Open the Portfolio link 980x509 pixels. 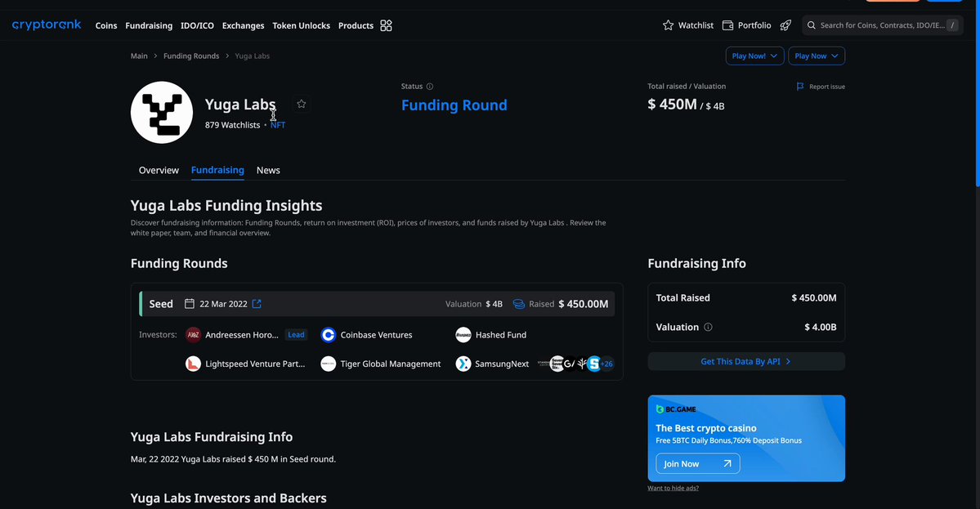754,25
